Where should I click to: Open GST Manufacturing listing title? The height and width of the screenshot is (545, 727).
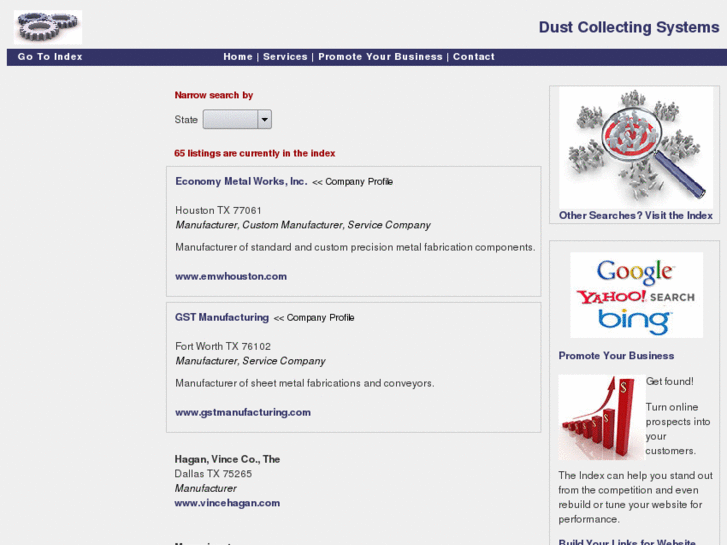[x=222, y=317]
